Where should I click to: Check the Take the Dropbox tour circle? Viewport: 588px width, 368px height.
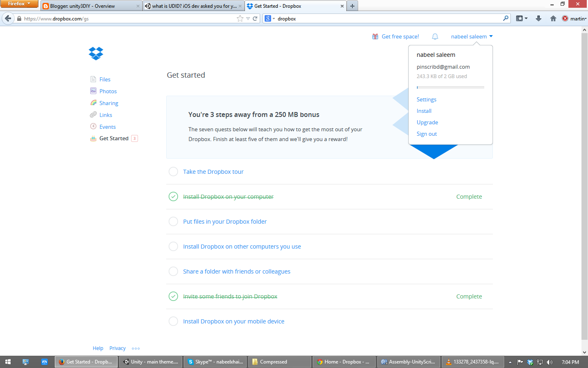pos(173,172)
